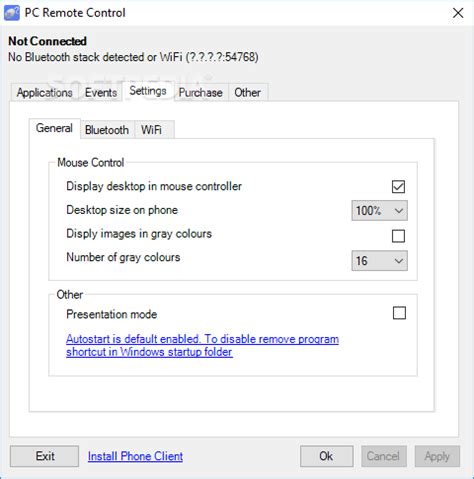Uncheck Display desktop in mouse controller
Screen dimensions: 474x479
398,187
